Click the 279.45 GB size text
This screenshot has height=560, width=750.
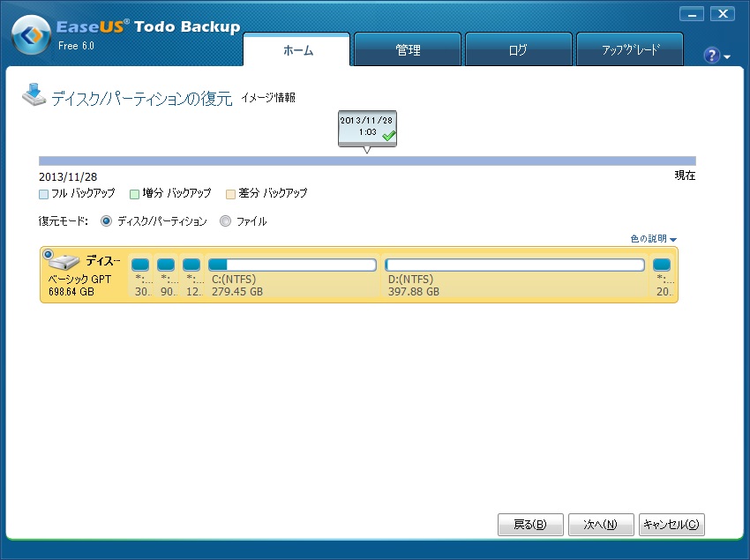pyautogui.click(x=237, y=292)
